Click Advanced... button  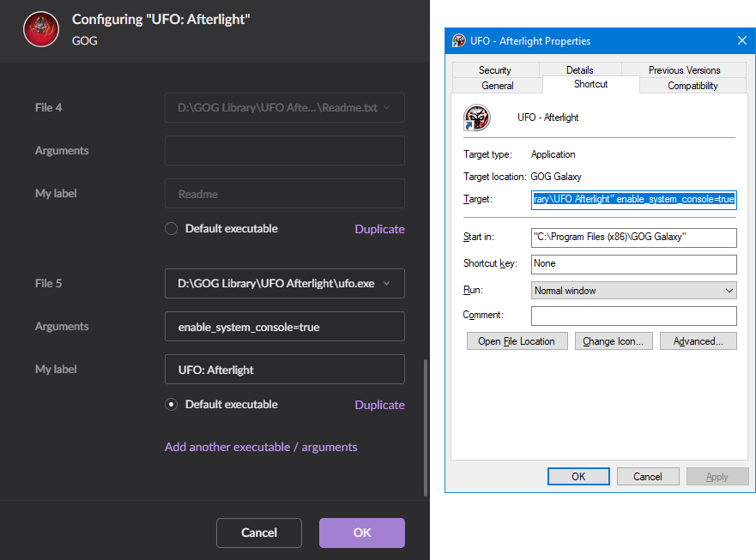[699, 341]
